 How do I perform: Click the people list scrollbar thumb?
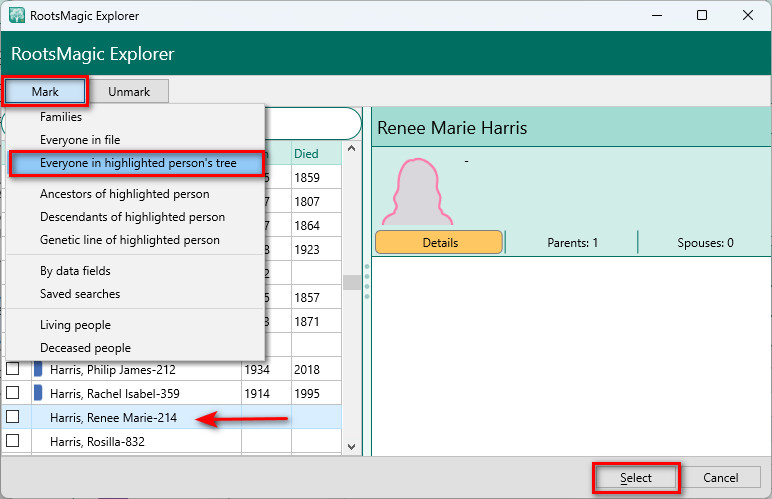click(352, 282)
